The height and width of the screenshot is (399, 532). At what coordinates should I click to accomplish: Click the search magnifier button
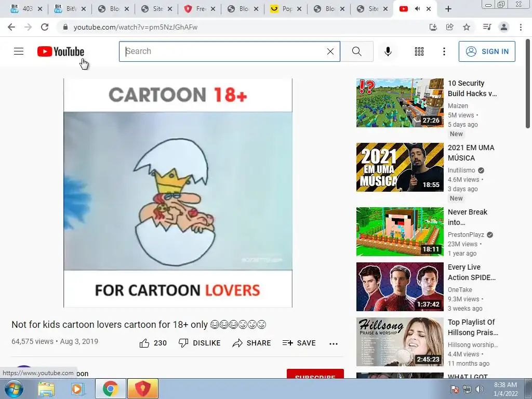356,51
